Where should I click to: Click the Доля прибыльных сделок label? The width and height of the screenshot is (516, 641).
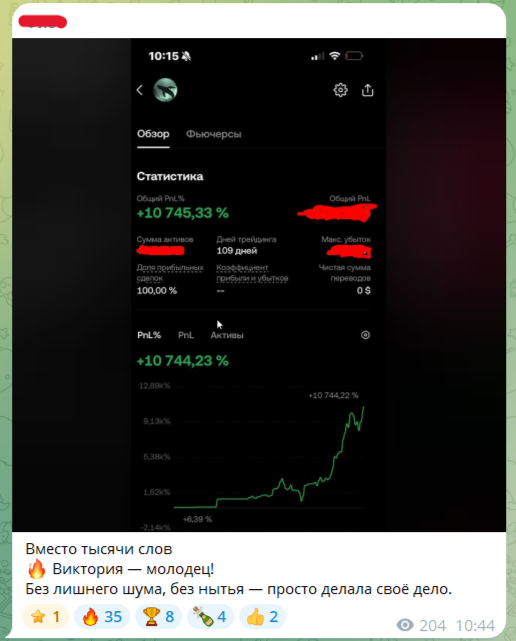click(170, 273)
